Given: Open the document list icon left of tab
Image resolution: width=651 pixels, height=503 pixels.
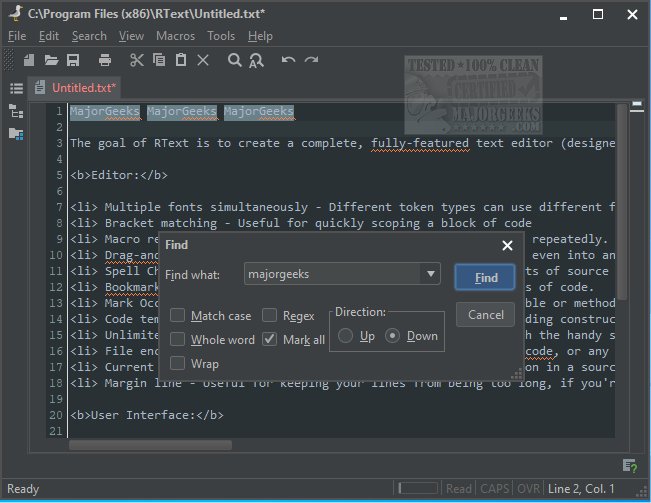Looking at the screenshot, I should click(16, 88).
